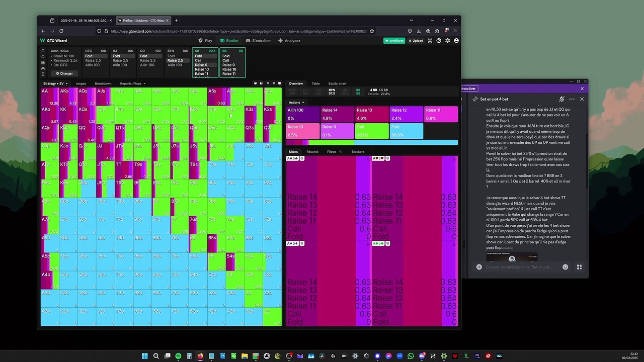This screenshot has height=362, width=644.
Task: Toggle the solid square grid view icon
Action: pyautogui.click(x=279, y=83)
